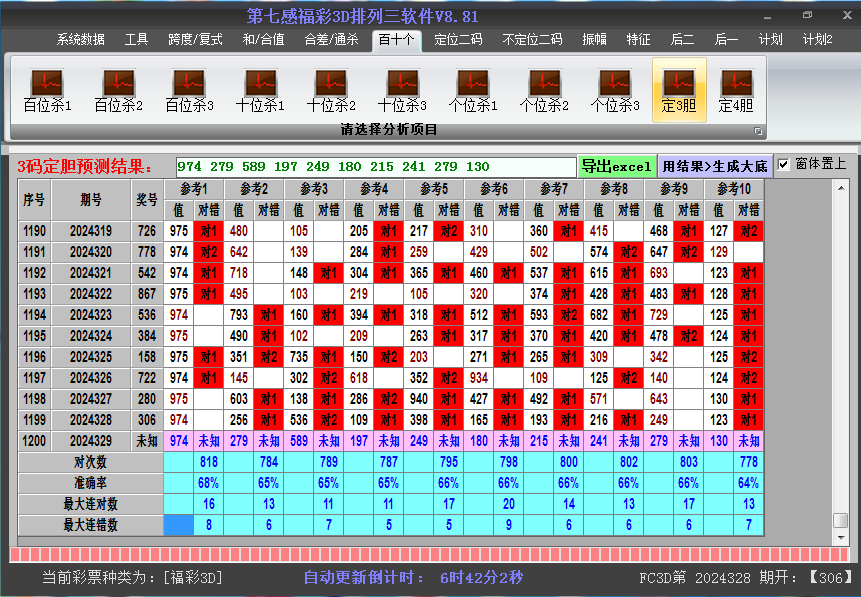Go to the 定位二码 tab
Image resolution: width=861 pixels, height=597 pixels.
(458, 40)
